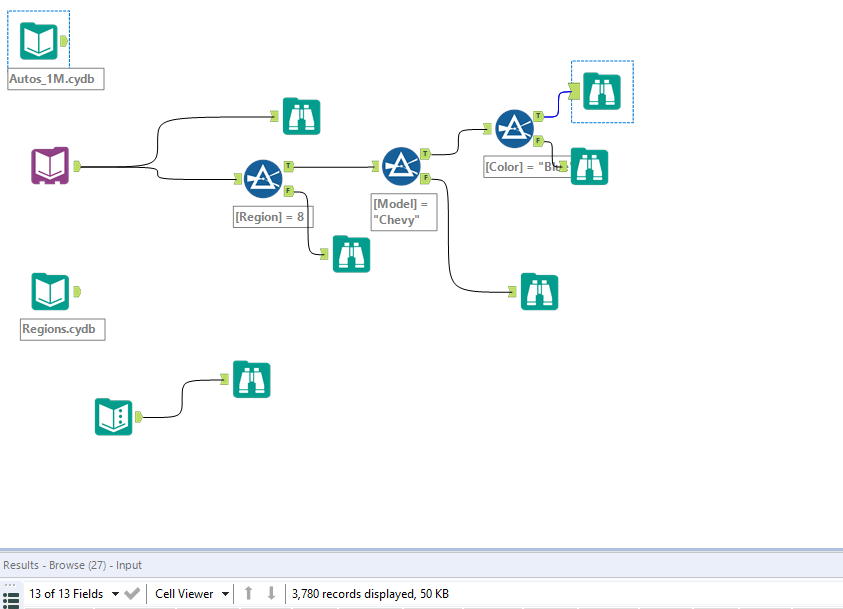Select the Regions.cydb Input Data tool
Viewport: 843px width, 609px height.
(50, 292)
